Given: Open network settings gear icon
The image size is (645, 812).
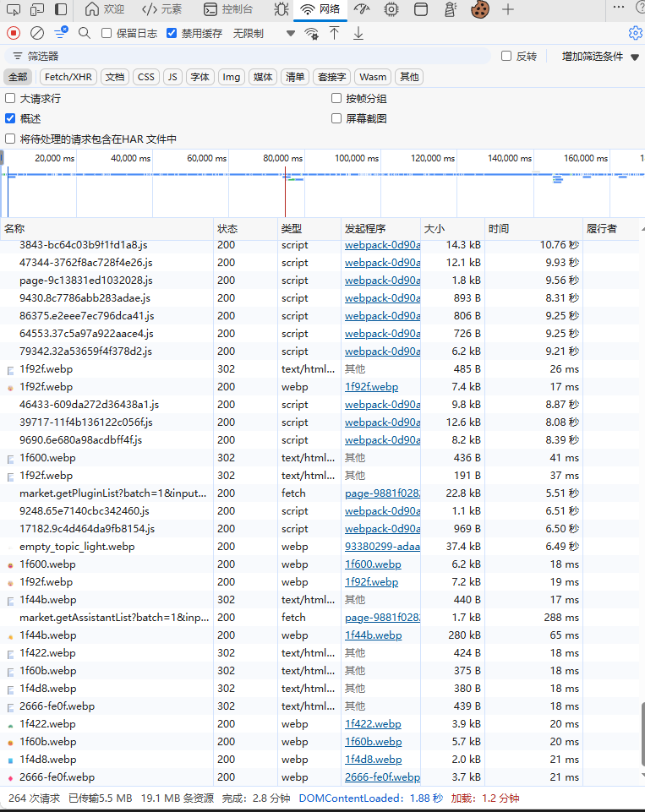Looking at the screenshot, I should tap(635, 33).
